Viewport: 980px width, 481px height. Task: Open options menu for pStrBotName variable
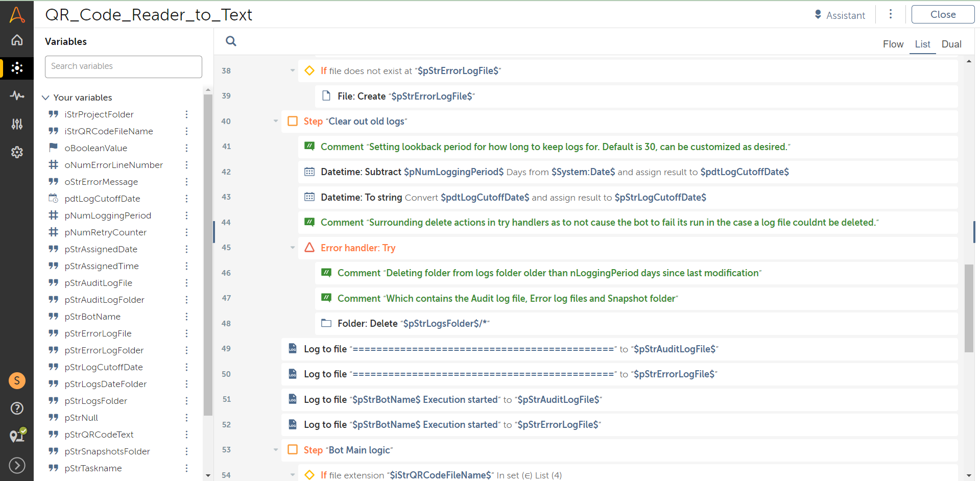click(x=186, y=317)
